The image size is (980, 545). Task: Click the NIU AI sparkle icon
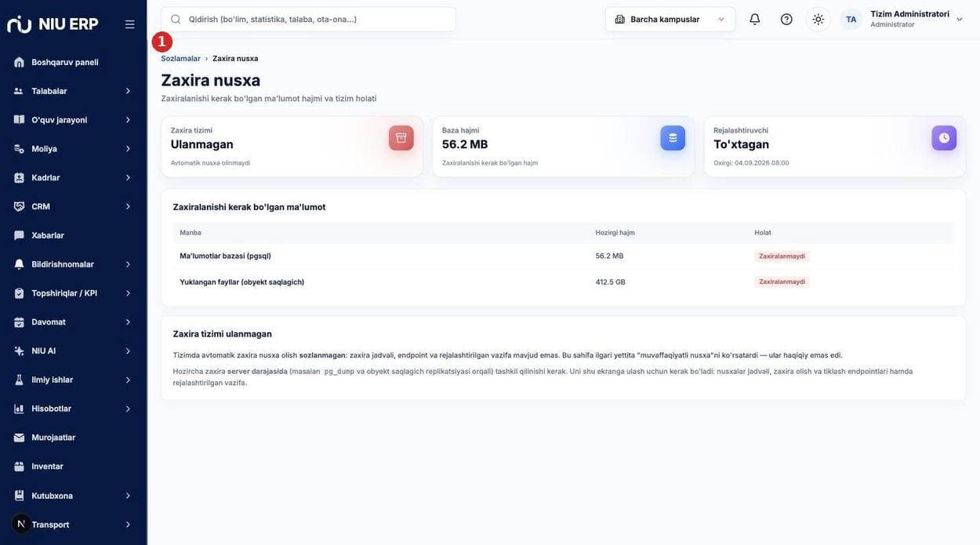pyautogui.click(x=19, y=351)
